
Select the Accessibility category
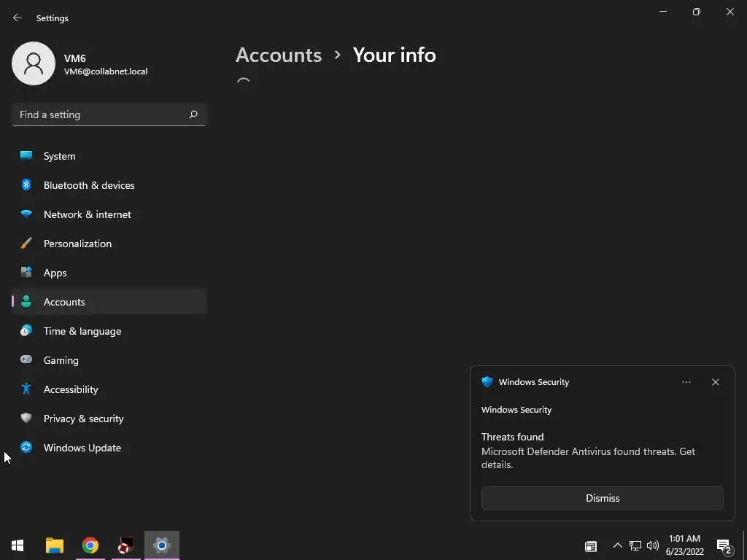tap(71, 389)
